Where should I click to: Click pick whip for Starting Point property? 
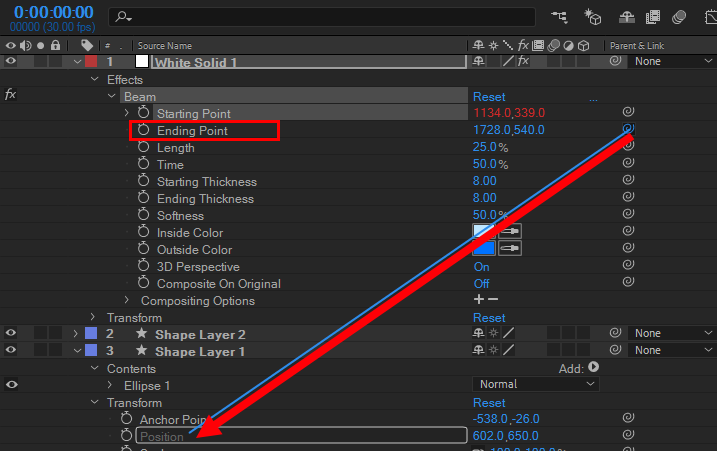point(628,112)
